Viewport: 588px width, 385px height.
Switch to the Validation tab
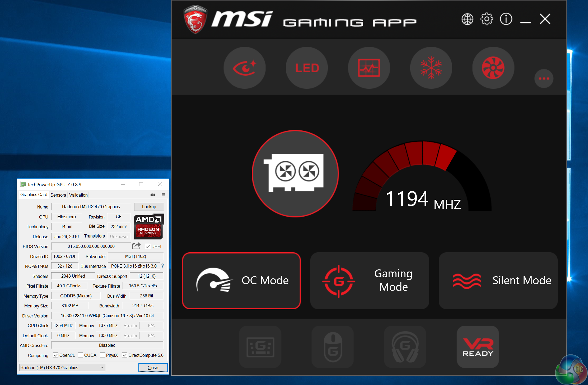78,195
